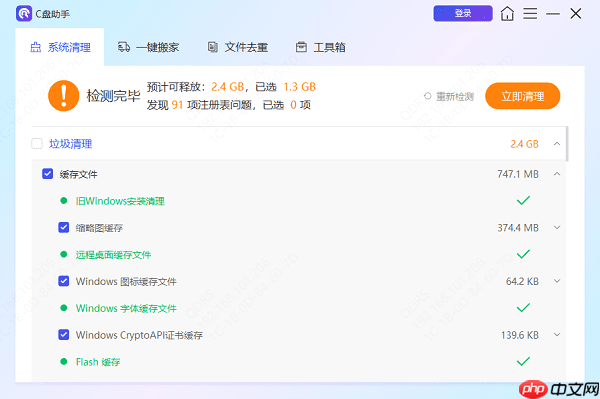Screen dimensions: 600x399
Task: Switch to the 一键搬家 tab
Action: [x=148, y=47]
